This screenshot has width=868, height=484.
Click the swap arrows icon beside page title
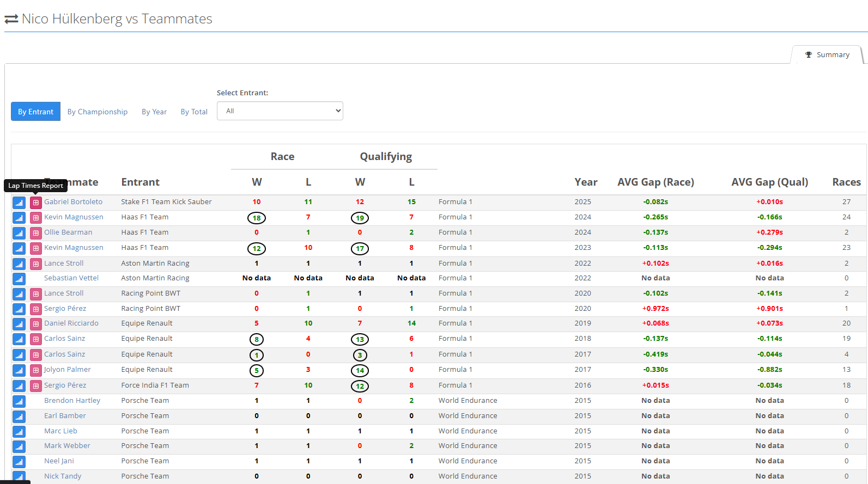click(11, 19)
